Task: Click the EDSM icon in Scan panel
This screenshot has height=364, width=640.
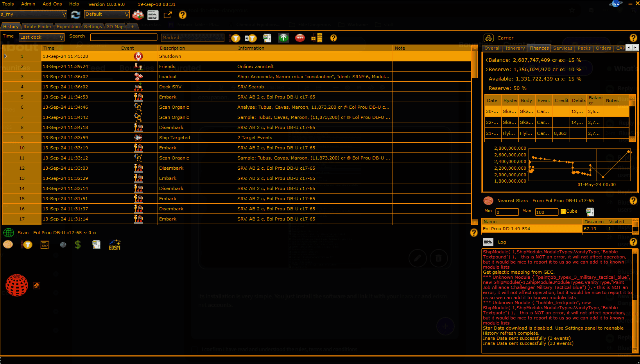Action: pos(115,245)
